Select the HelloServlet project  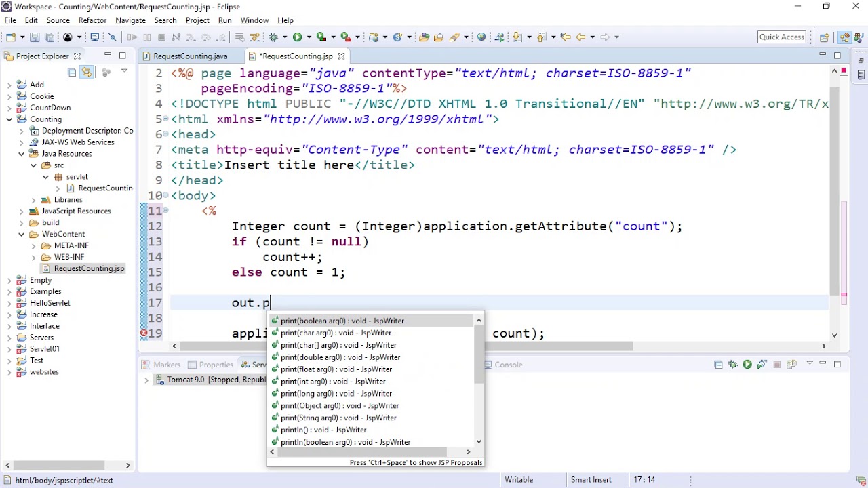tap(50, 303)
